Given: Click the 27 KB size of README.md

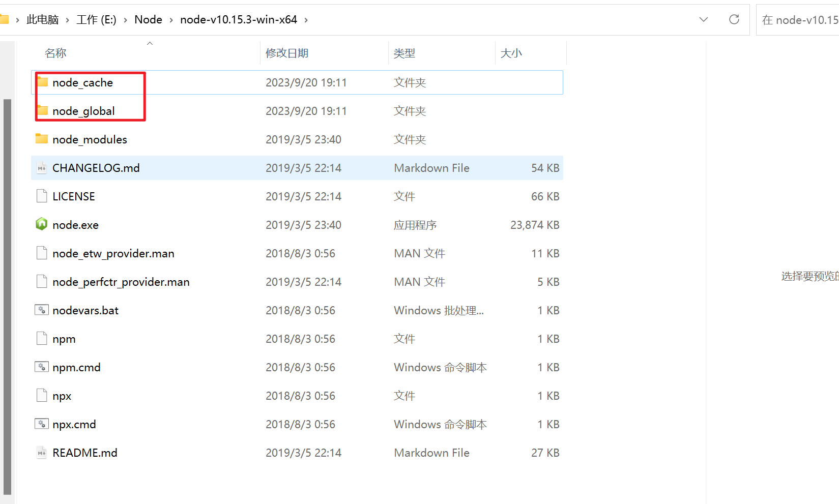Looking at the screenshot, I should click(x=545, y=453).
